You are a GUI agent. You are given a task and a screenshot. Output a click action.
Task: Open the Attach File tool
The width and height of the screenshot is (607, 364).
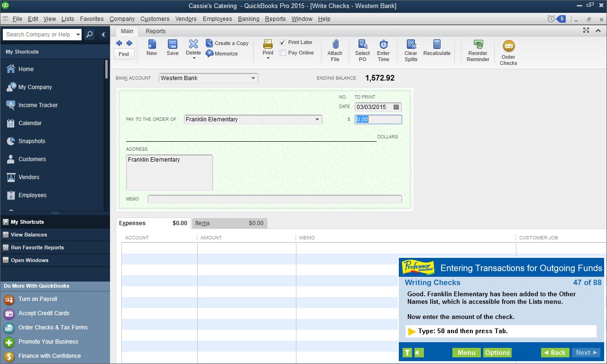click(x=335, y=50)
